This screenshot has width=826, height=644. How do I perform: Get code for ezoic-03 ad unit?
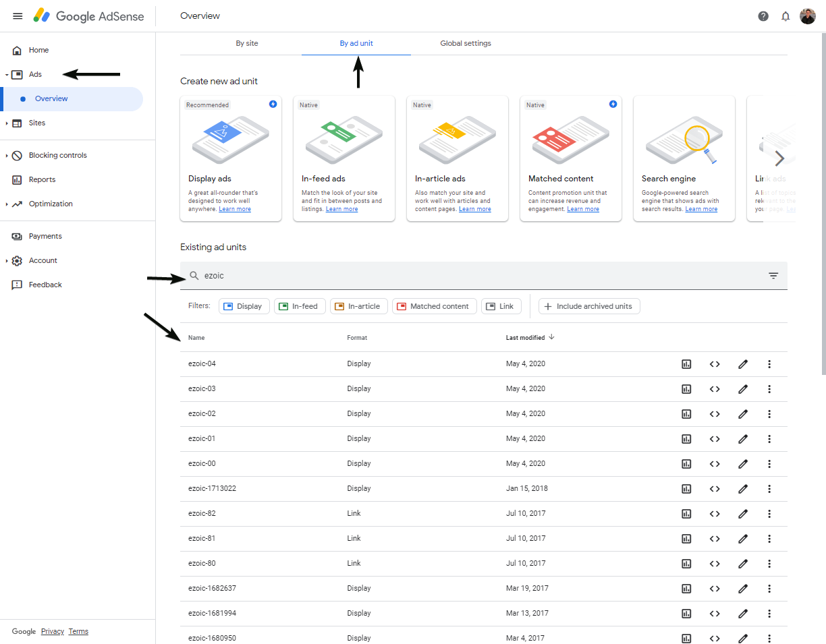715,389
